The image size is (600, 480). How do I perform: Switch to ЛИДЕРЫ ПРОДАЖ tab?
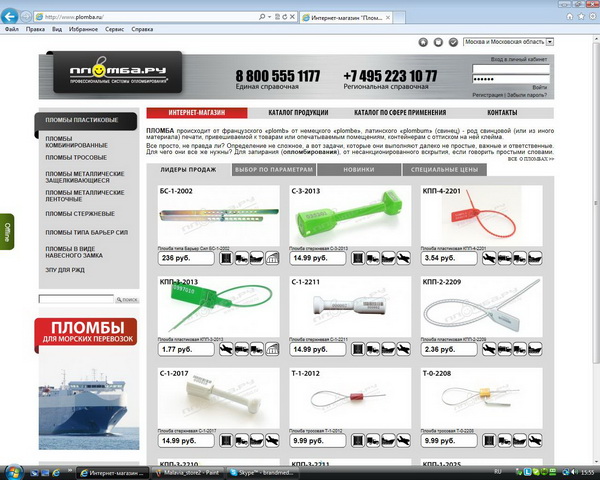188,170
